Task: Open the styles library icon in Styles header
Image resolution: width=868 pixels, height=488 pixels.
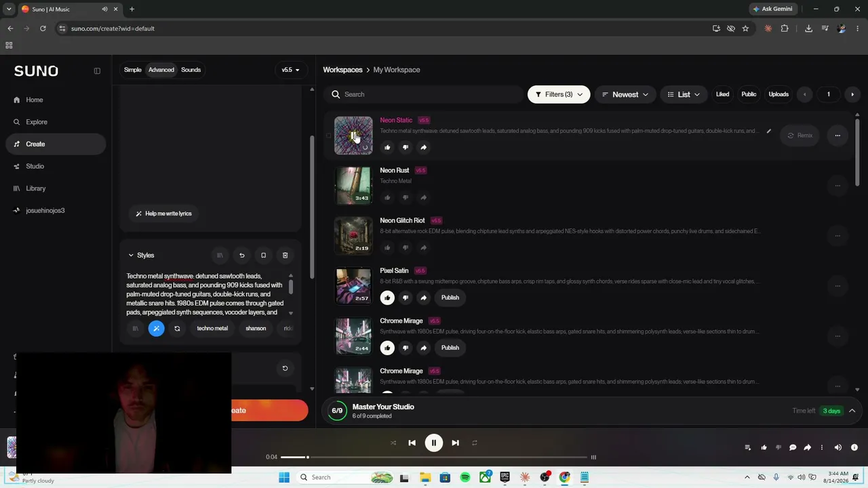Action: [x=220, y=256]
